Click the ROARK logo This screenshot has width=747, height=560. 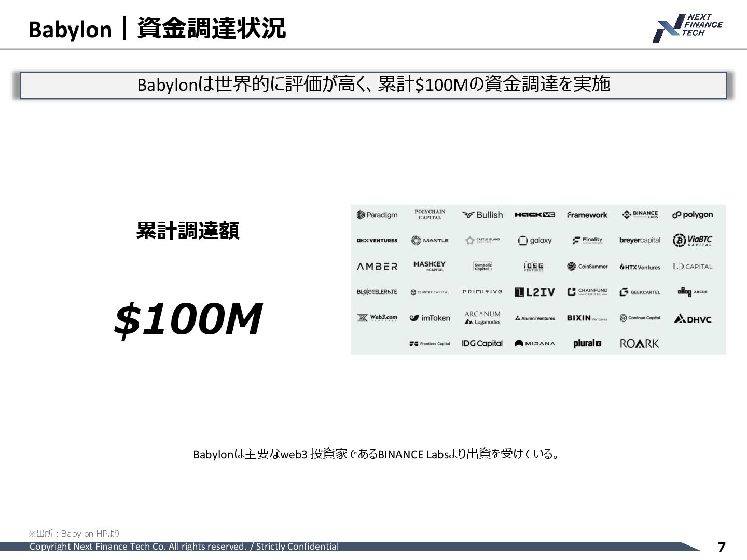point(640,343)
